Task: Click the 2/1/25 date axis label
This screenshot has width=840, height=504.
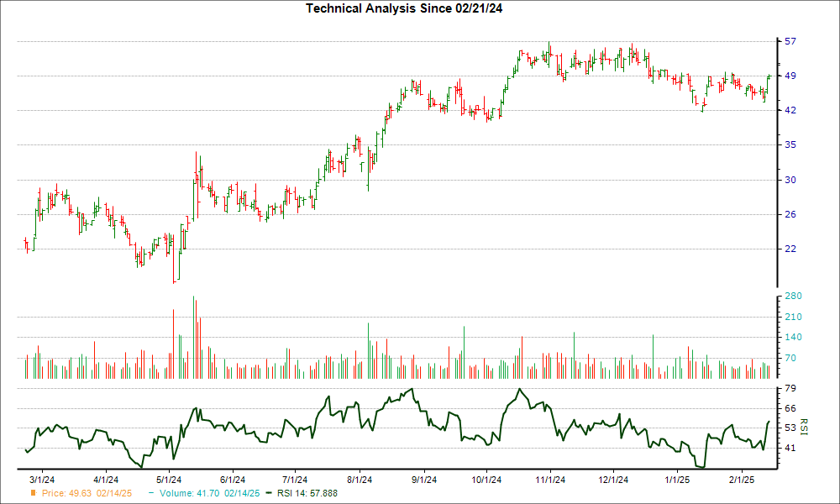Action: coord(742,480)
